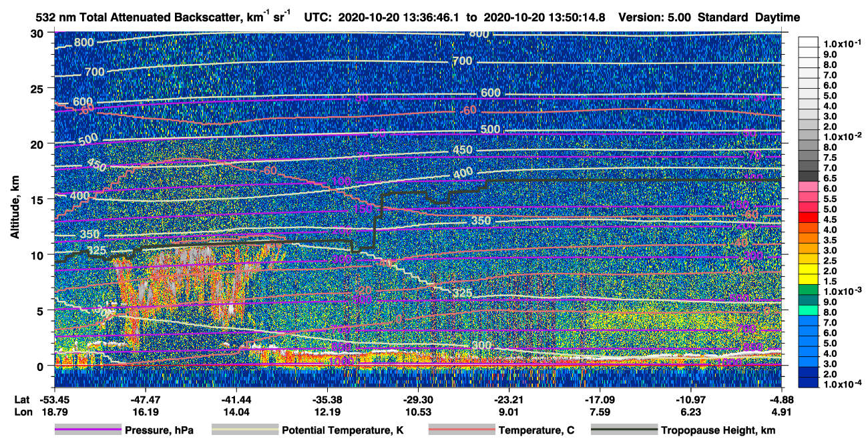Click the magenta Pressure legend line sample
Screen dimensions: 868x445
click(88, 430)
